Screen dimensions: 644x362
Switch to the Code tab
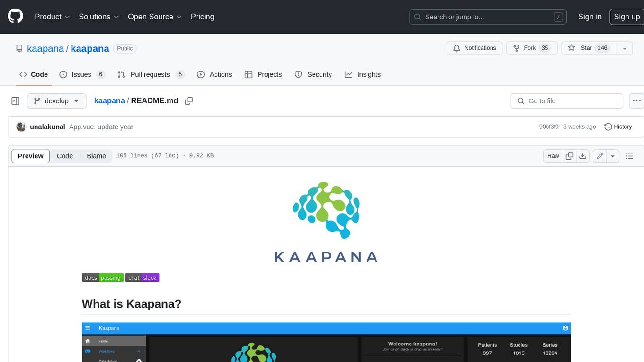click(x=34, y=74)
